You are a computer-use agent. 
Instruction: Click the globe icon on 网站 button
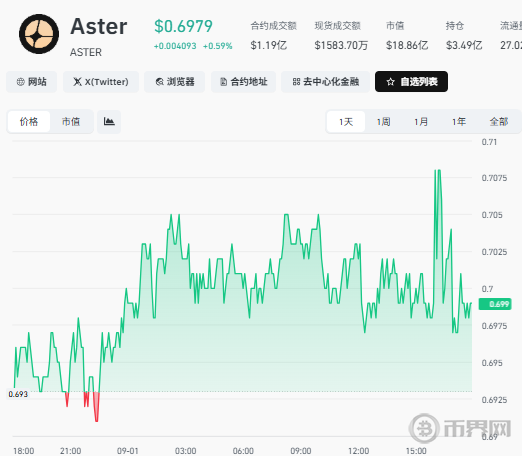pos(21,82)
